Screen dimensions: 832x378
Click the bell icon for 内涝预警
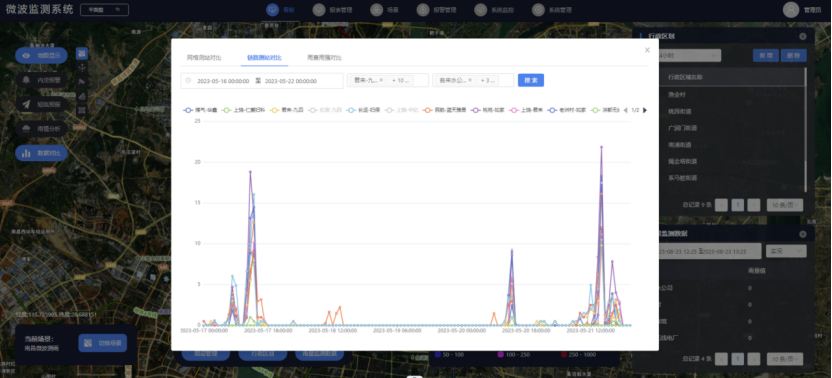pyautogui.click(x=26, y=80)
